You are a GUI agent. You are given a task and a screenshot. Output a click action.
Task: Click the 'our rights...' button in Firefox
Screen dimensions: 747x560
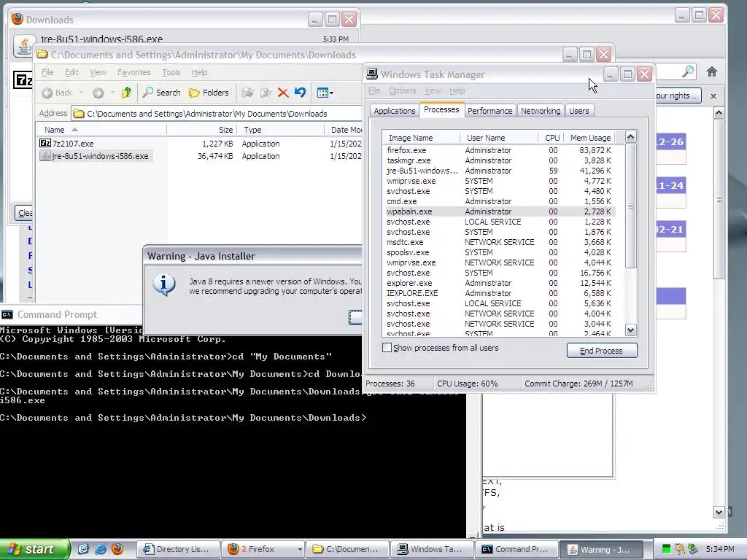click(x=677, y=96)
